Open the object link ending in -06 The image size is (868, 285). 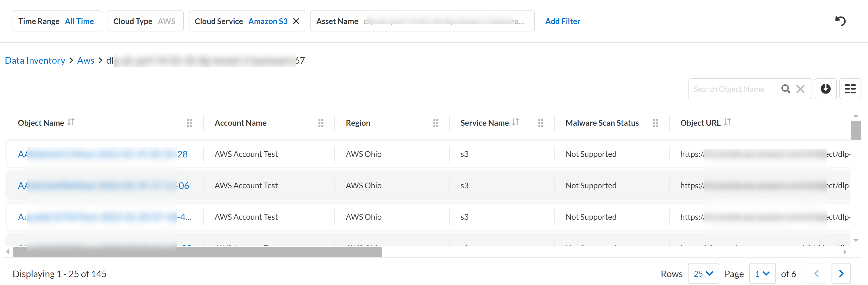[x=103, y=185]
